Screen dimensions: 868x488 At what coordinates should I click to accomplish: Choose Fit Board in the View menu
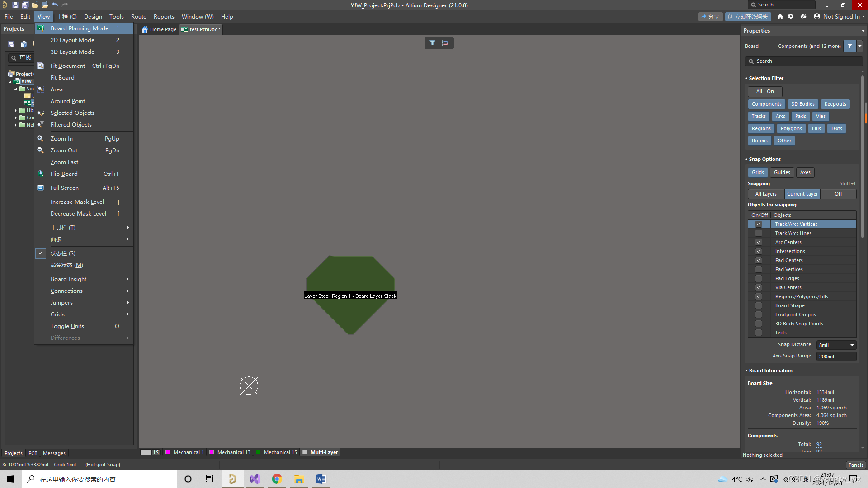[84, 78]
